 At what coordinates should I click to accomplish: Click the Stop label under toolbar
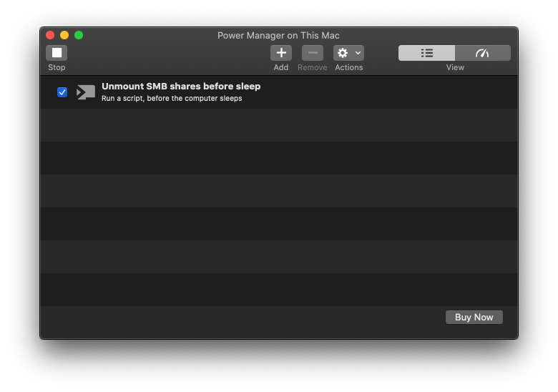pos(57,68)
